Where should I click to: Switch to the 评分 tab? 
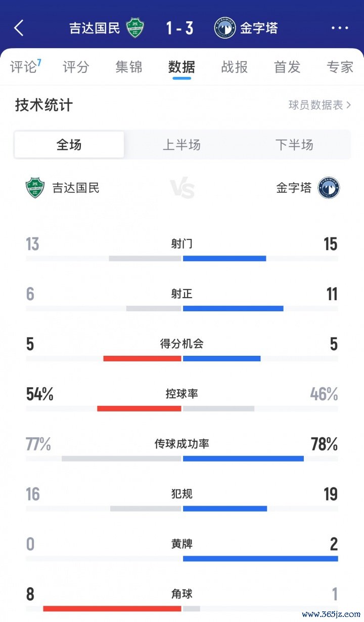pos(76,67)
